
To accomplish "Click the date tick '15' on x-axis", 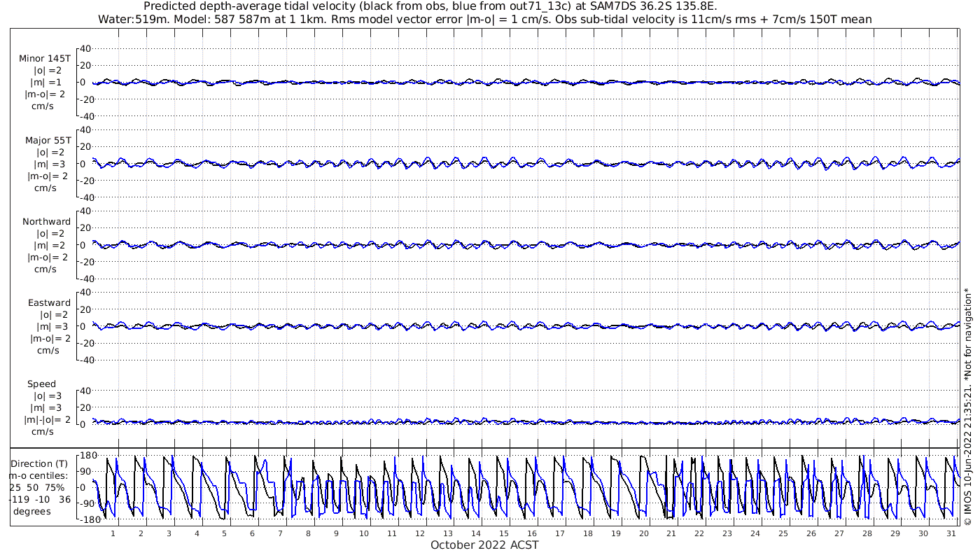I will [x=504, y=533].
